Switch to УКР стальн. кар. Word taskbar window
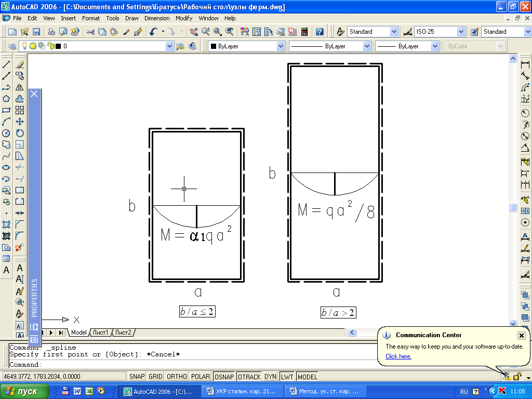This screenshot has width=532, height=399. [242, 391]
